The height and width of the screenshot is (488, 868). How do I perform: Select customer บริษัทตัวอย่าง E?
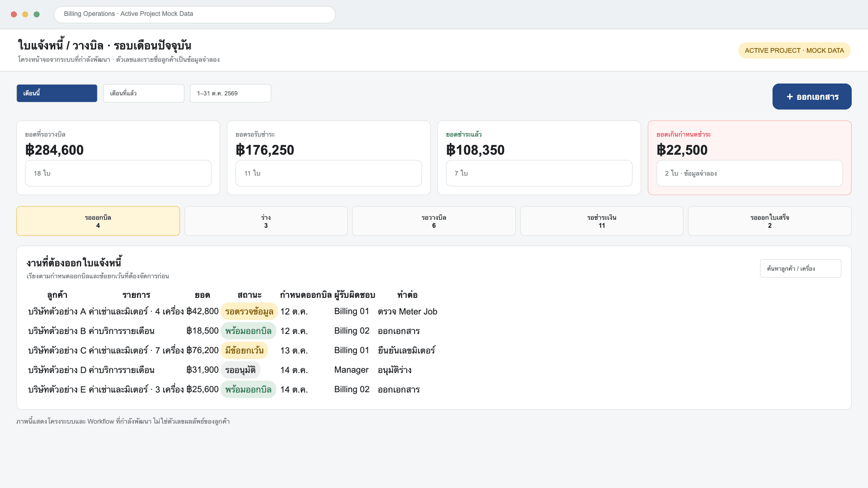point(57,390)
